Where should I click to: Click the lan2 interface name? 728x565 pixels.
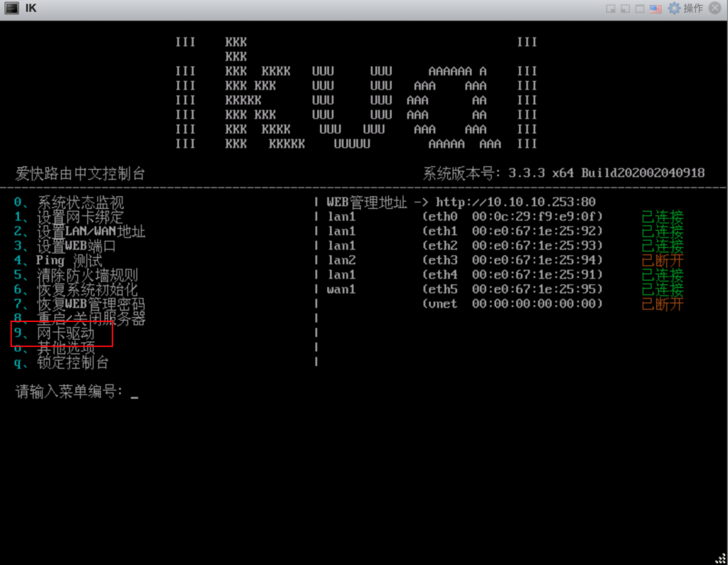coord(341,260)
